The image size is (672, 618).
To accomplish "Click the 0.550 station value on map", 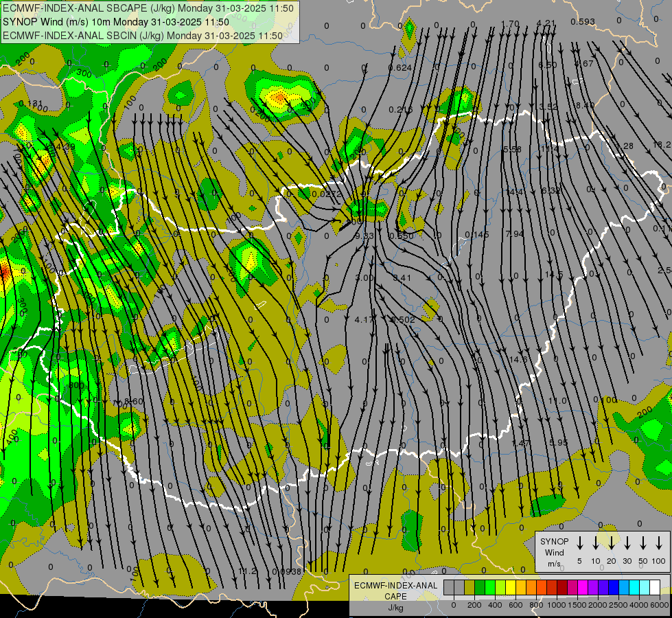I will click(x=401, y=236).
